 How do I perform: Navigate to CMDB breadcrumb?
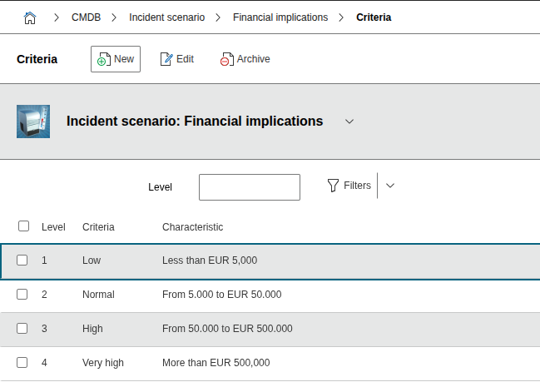[x=87, y=17]
